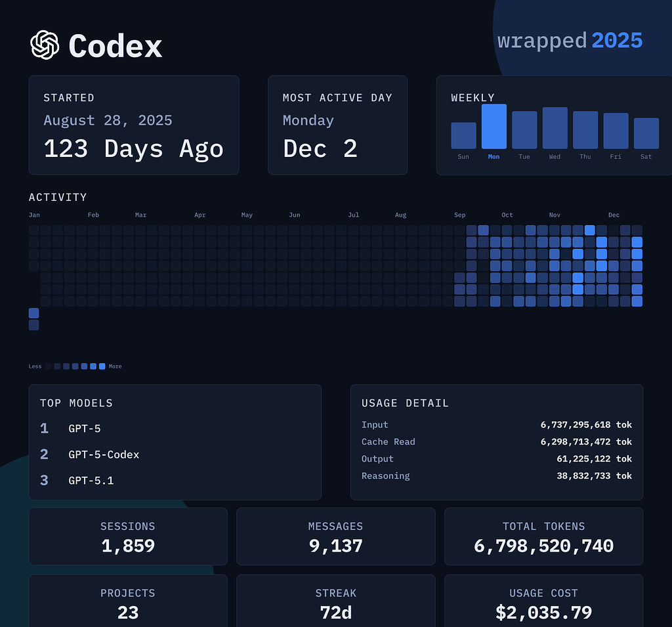Screen dimensions: 672x627
Task: Click the "More" legend label
Action: 115,366
